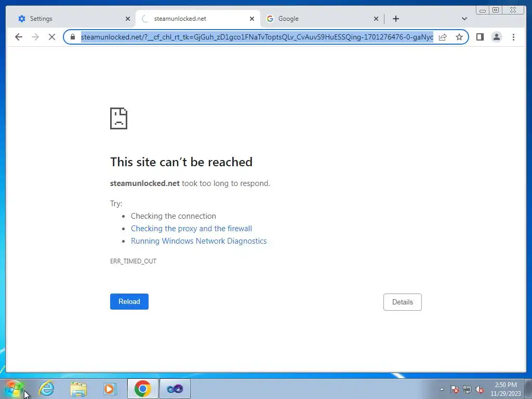The image size is (532, 399).
Task: Close the Google tab
Action: (376, 19)
